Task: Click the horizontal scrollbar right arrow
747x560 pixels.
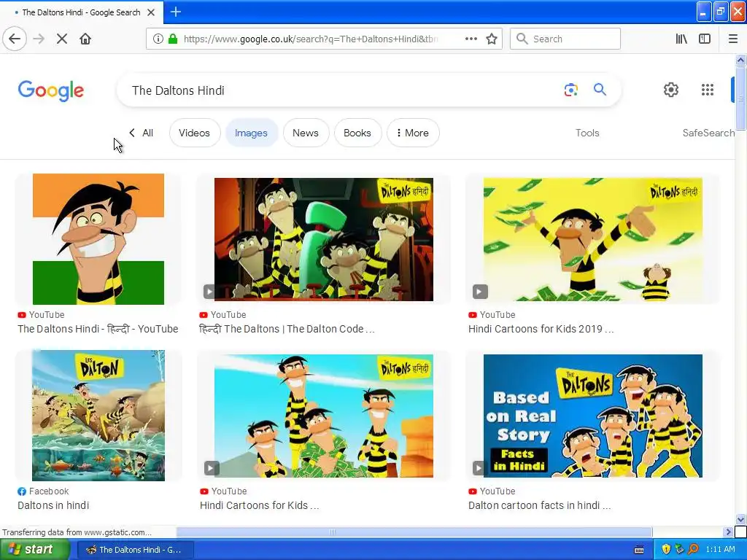Action: click(x=728, y=532)
